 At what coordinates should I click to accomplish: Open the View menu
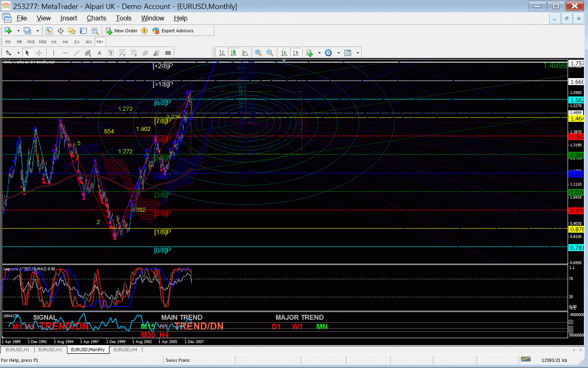tap(44, 18)
